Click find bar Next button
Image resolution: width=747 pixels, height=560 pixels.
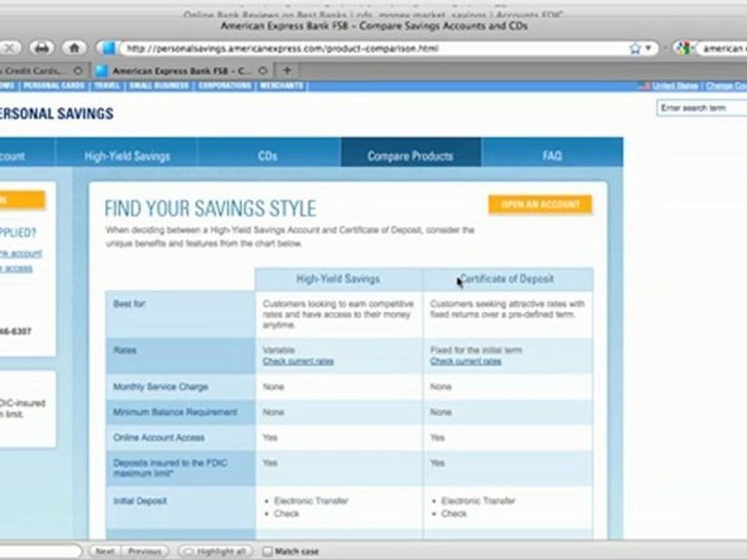(x=104, y=551)
